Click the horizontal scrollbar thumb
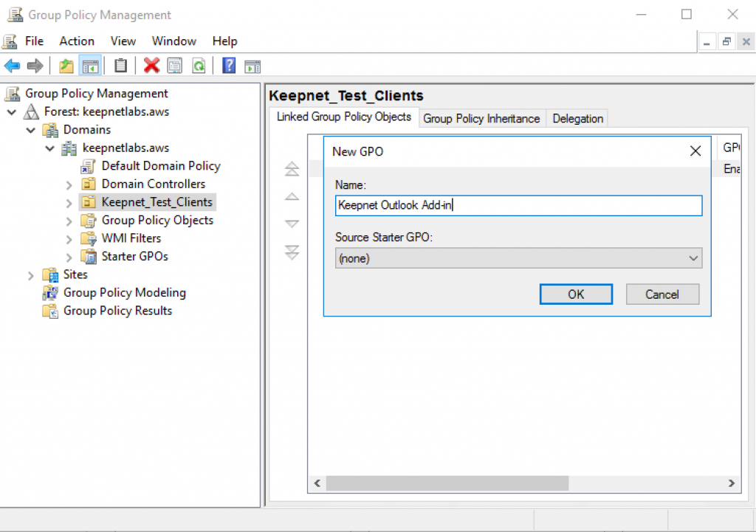 point(447,483)
